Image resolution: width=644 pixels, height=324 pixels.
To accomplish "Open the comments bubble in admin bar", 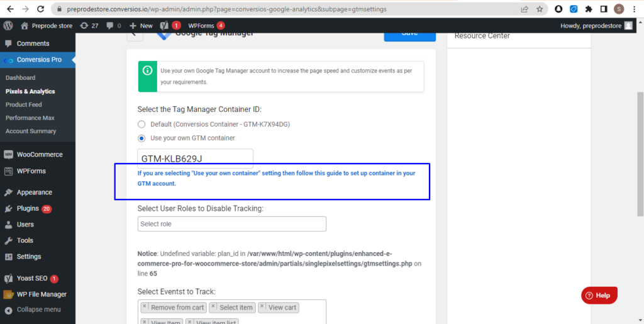I will tap(113, 25).
